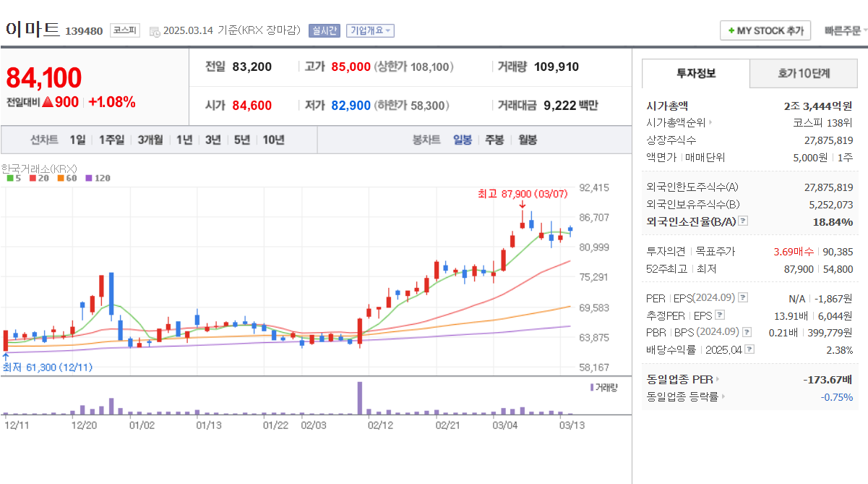Screen dimensions: 868x484
Task: Click the 코스피 market badge
Action: (x=124, y=30)
